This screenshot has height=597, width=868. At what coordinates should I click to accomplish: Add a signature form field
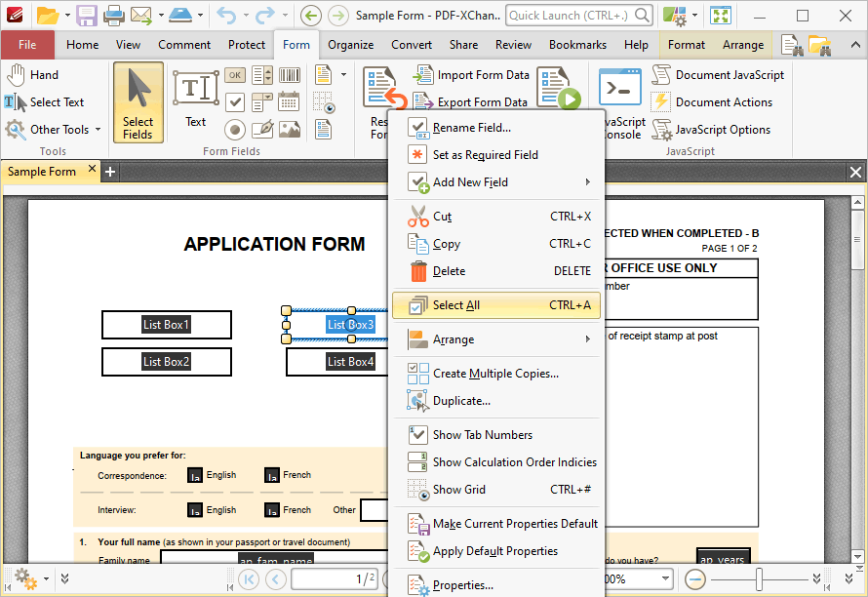[x=261, y=130]
